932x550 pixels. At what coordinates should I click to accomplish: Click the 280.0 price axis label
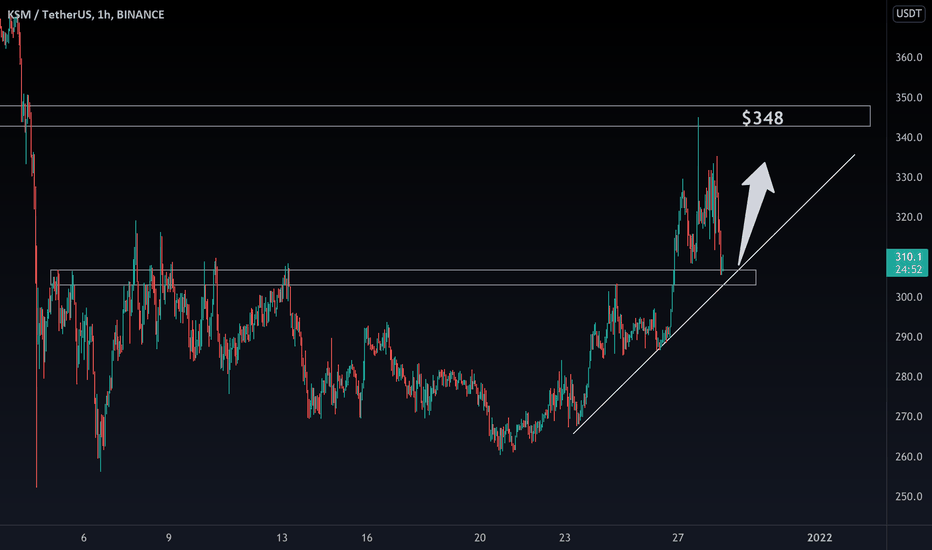coord(909,377)
